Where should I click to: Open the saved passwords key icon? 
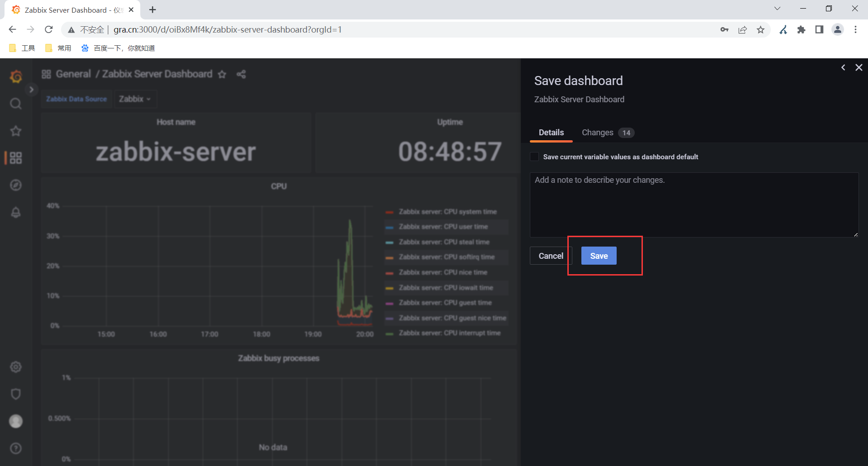[724, 29]
